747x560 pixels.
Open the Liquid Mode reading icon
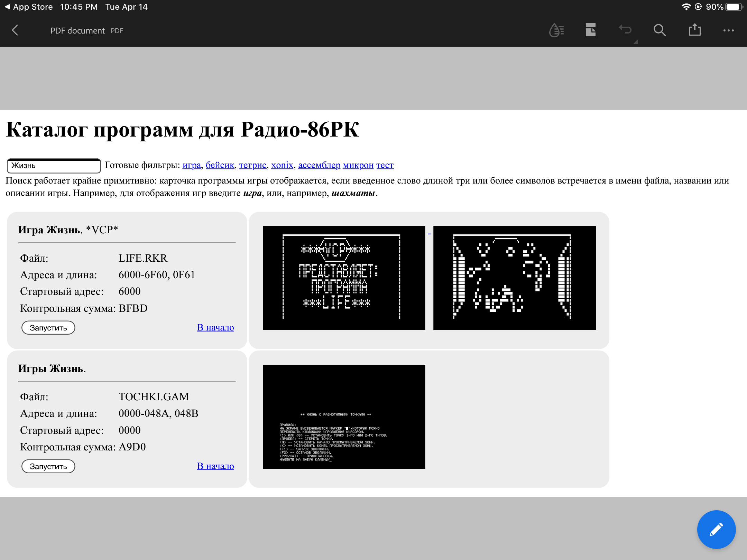[556, 30]
